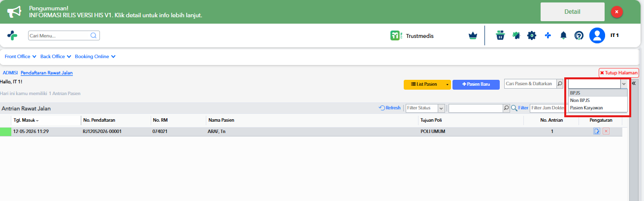Open the user profile avatar
Viewport: 644px width, 201px height.
tap(597, 35)
